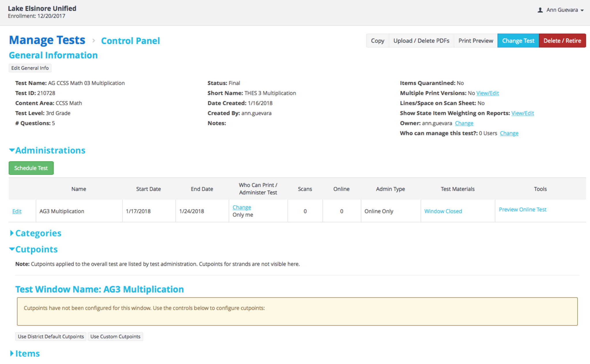This screenshot has width=590, height=364.
Task: Click the green Schedule Test button
Action: click(x=31, y=168)
